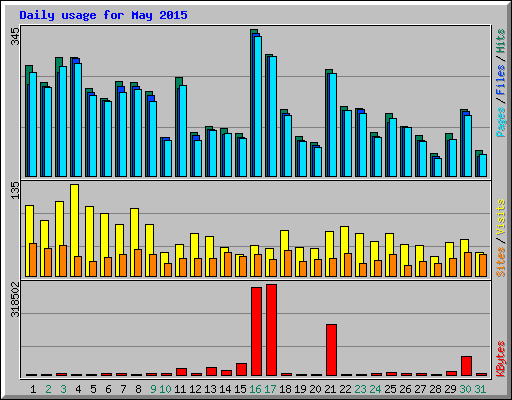The height and width of the screenshot is (400, 512).
Task: Click day 22 on the x-axis
Action: 345,389
